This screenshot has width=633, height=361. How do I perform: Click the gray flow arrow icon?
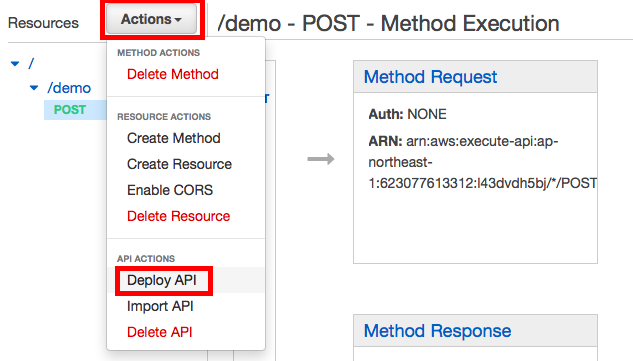tap(321, 159)
